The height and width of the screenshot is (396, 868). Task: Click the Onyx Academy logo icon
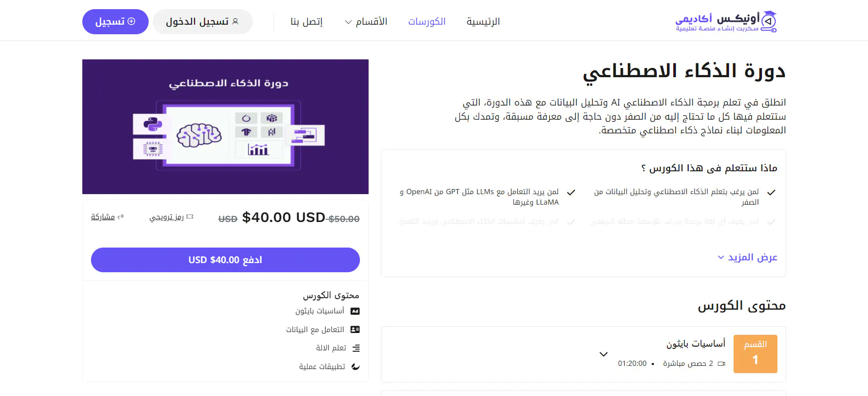(769, 21)
